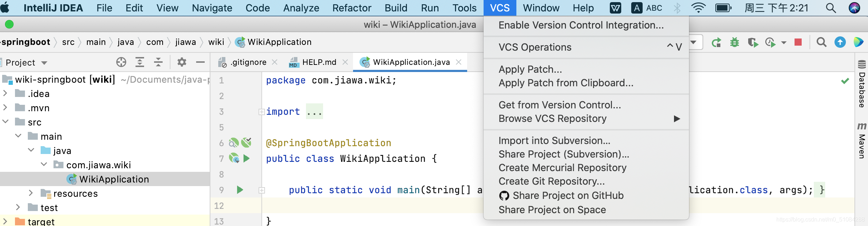Expand all in Project panel

pyautogui.click(x=140, y=62)
